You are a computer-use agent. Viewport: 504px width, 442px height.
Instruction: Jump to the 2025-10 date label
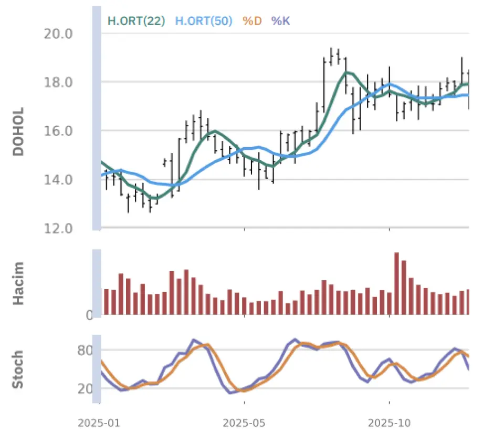pyautogui.click(x=389, y=423)
